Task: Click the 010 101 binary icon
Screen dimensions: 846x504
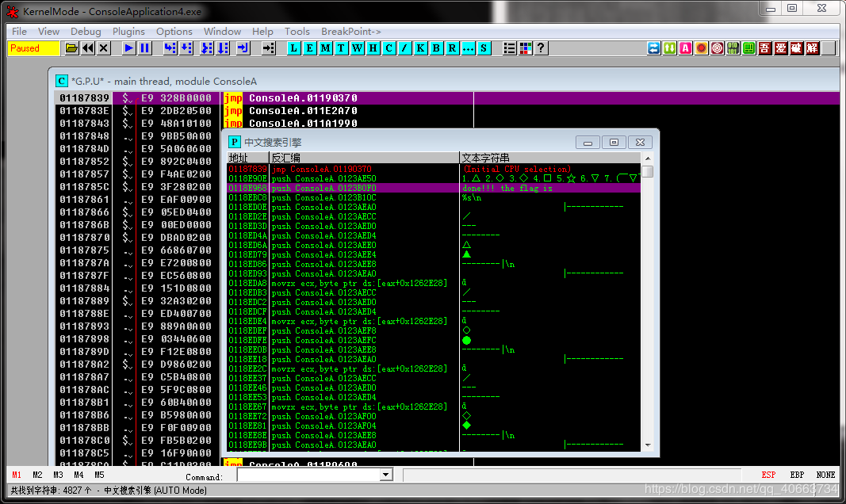Action: point(733,48)
